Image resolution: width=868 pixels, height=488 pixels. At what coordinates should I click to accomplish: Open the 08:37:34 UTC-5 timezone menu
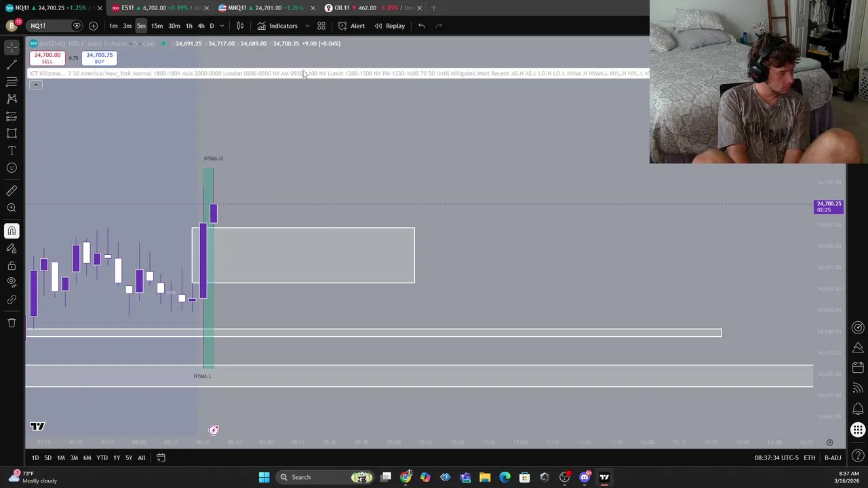(776, 457)
